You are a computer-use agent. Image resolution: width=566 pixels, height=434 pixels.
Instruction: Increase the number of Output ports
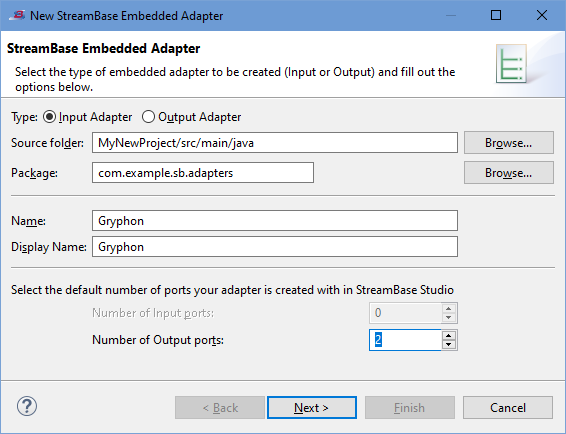tap(449, 335)
